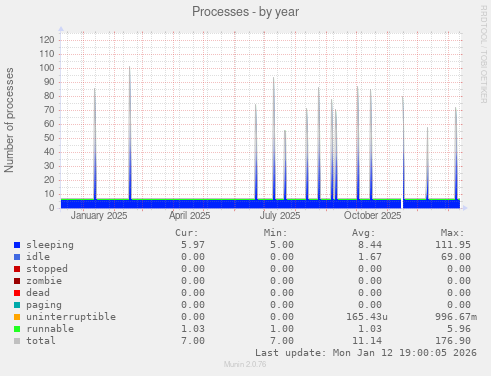Screen dimensions: 491x376
Task: Click sleeping current value 5.97
Action: tap(193, 245)
